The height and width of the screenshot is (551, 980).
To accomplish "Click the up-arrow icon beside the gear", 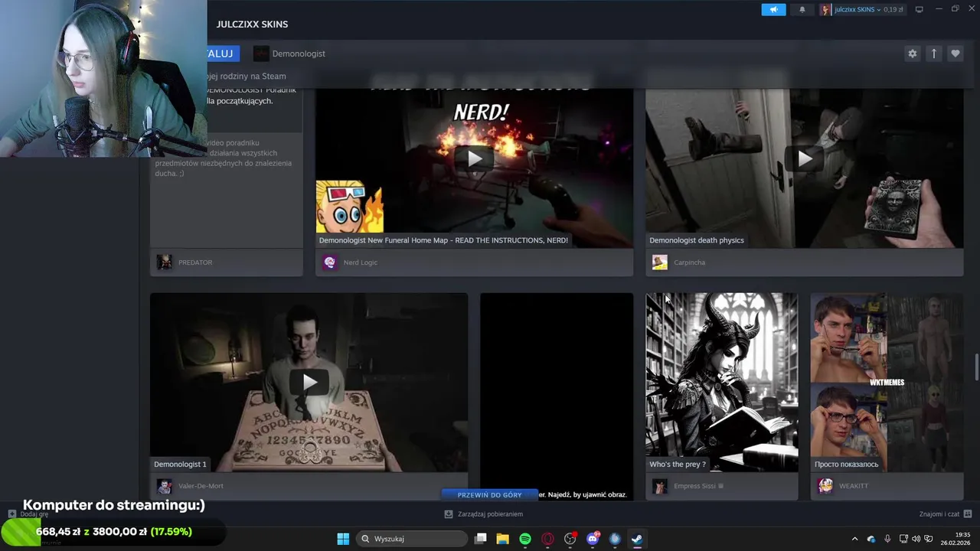I will (933, 54).
